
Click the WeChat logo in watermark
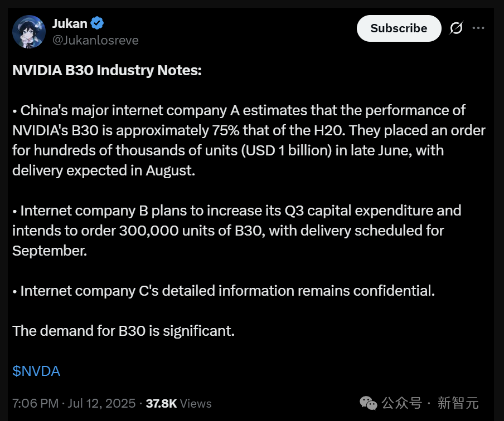point(368,403)
